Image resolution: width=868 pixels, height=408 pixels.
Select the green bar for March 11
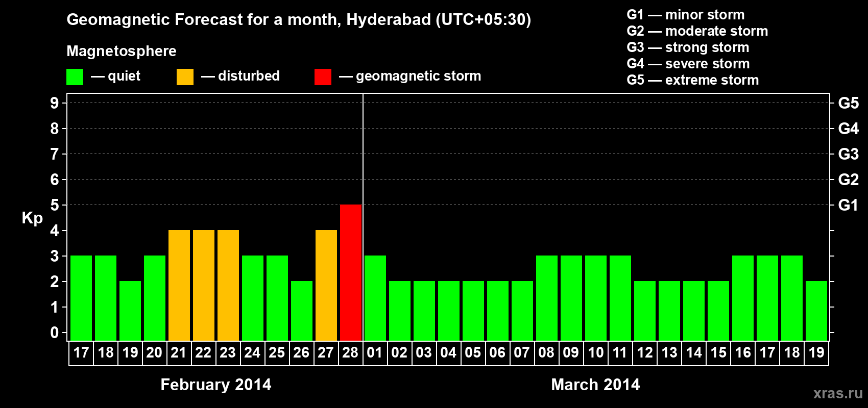coord(620,298)
